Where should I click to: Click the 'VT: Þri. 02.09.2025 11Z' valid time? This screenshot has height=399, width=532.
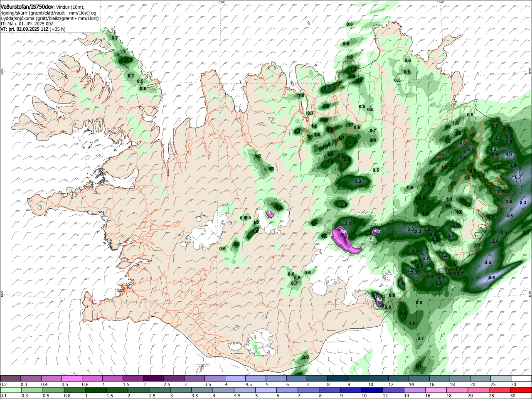tap(24, 29)
